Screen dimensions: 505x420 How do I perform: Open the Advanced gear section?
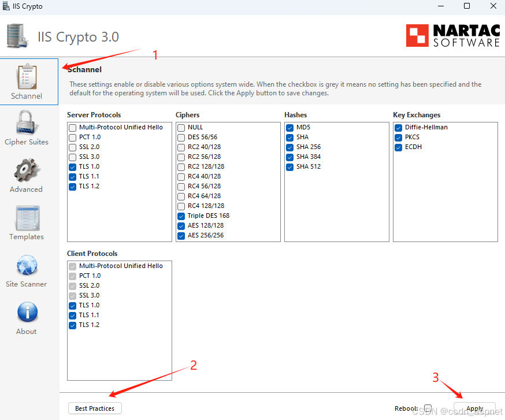pos(27,175)
